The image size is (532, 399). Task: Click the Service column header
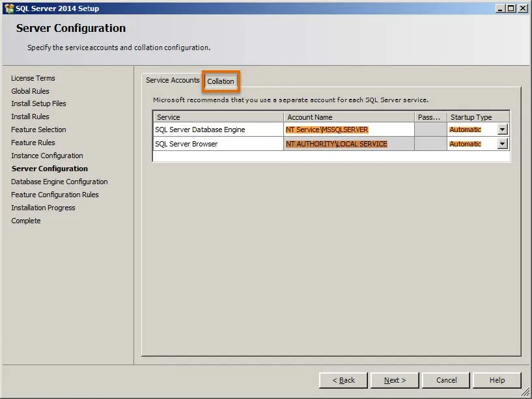click(x=218, y=117)
